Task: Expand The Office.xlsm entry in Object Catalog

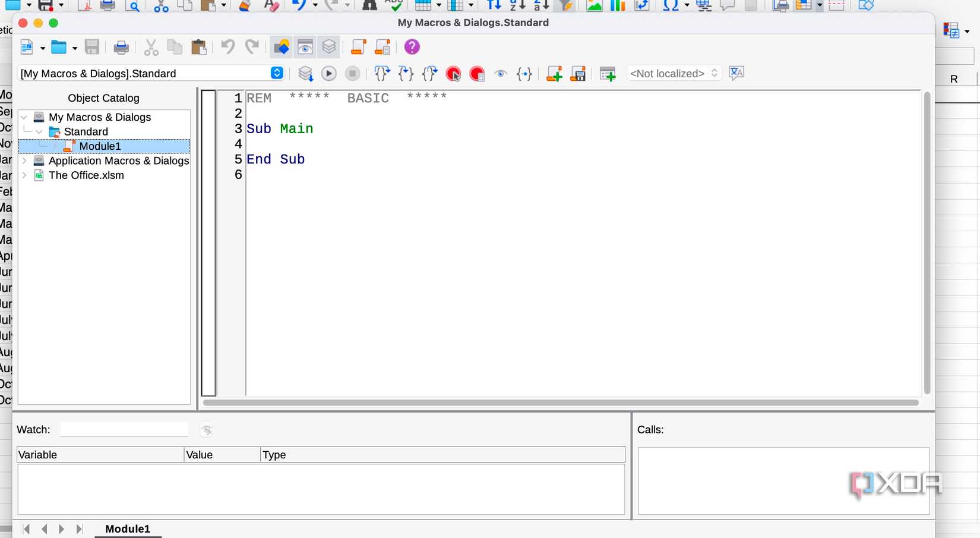Action: [24, 175]
